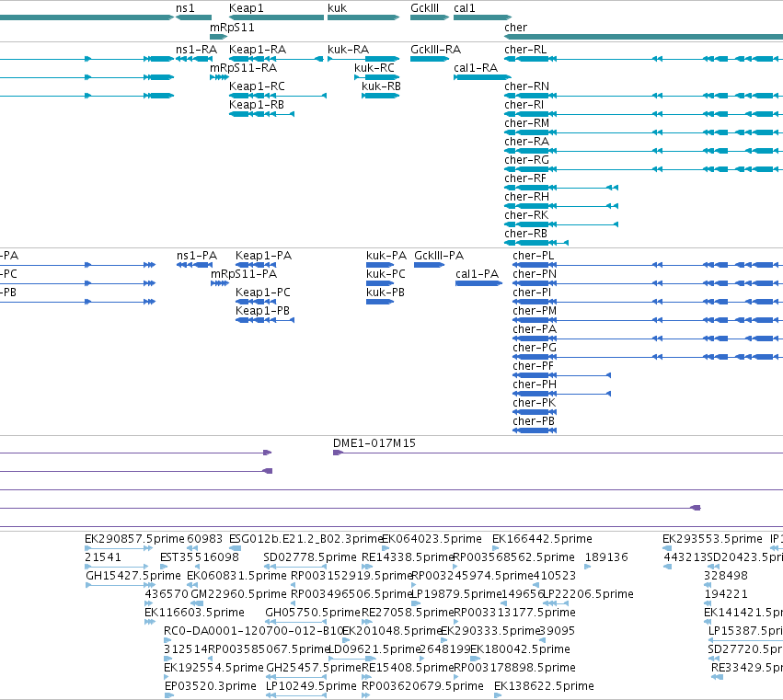The height and width of the screenshot is (700, 783).
Task: Select the kuk-PB protein label
Action: click(x=385, y=293)
